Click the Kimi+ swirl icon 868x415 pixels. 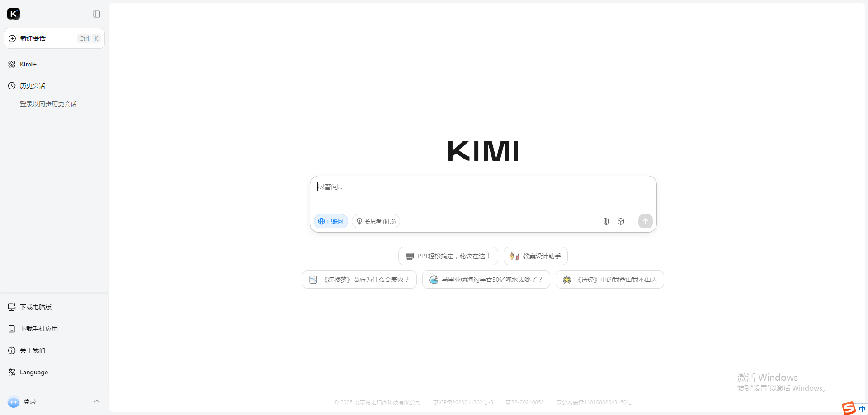click(12, 64)
